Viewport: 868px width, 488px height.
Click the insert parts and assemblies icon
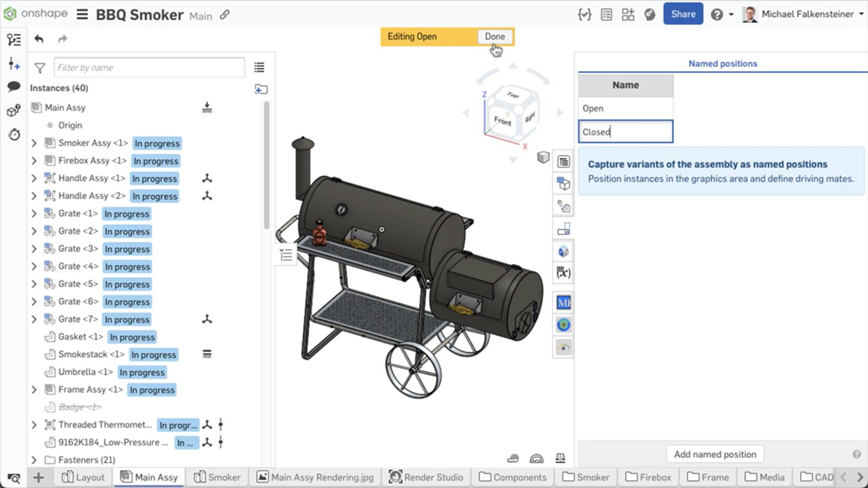click(14, 65)
